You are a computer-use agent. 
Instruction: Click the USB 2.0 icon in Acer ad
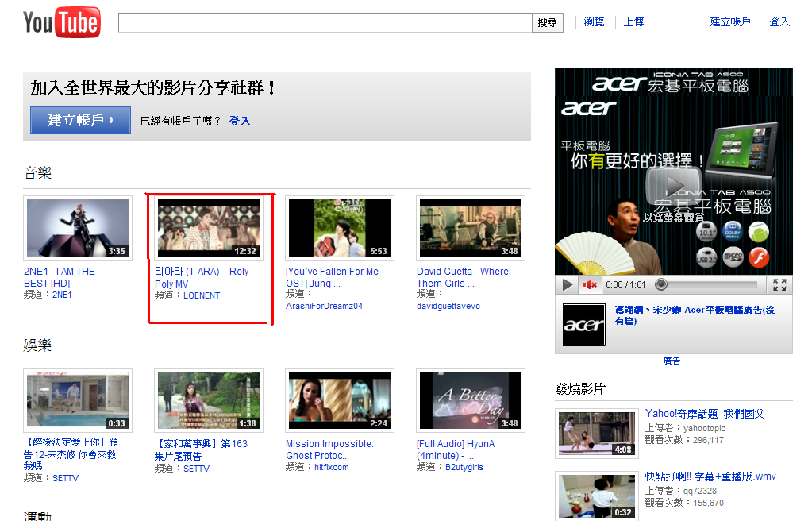pos(706,257)
